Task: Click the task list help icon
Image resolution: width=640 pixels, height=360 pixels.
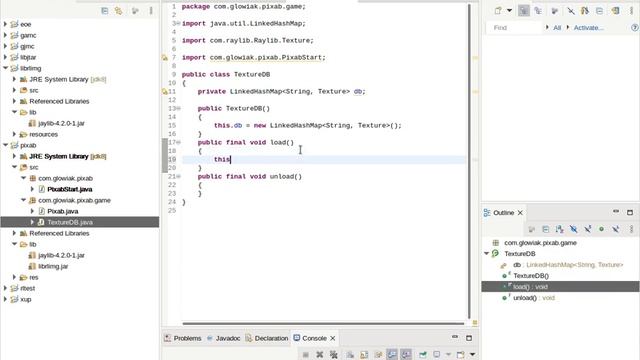Action: click(635, 28)
